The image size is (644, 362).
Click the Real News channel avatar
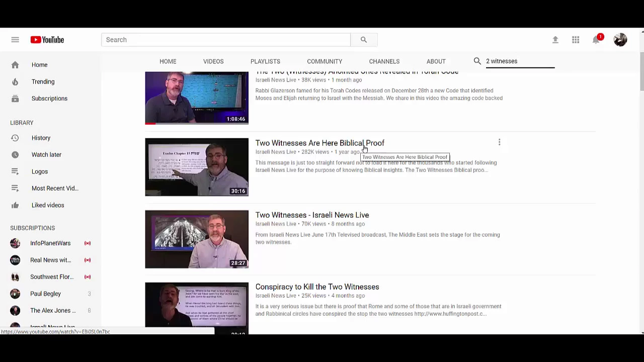coord(15,260)
